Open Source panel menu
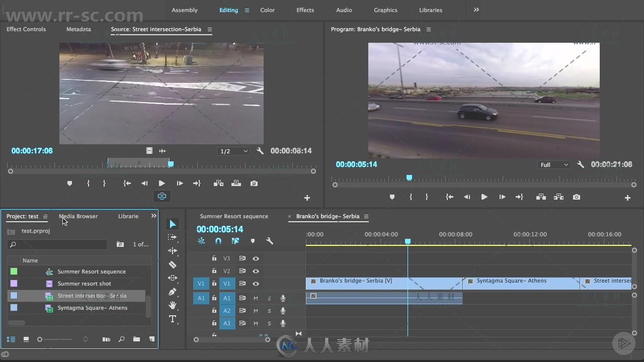The height and width of the screenshot is (362, 644). (x=210, y=29)
